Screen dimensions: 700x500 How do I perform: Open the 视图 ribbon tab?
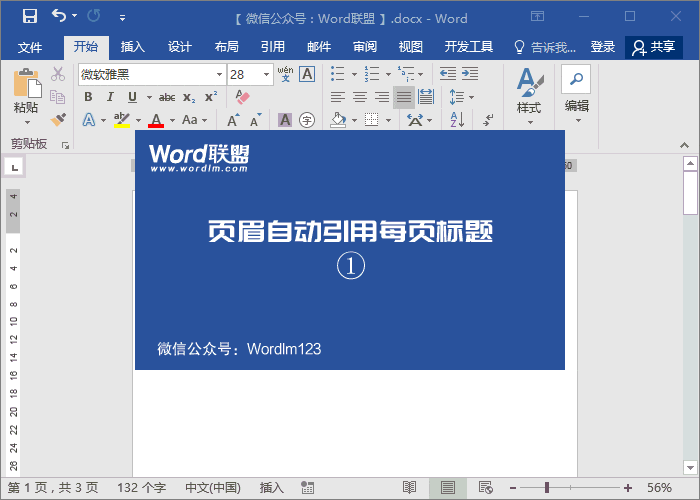(x=411, y=47)
